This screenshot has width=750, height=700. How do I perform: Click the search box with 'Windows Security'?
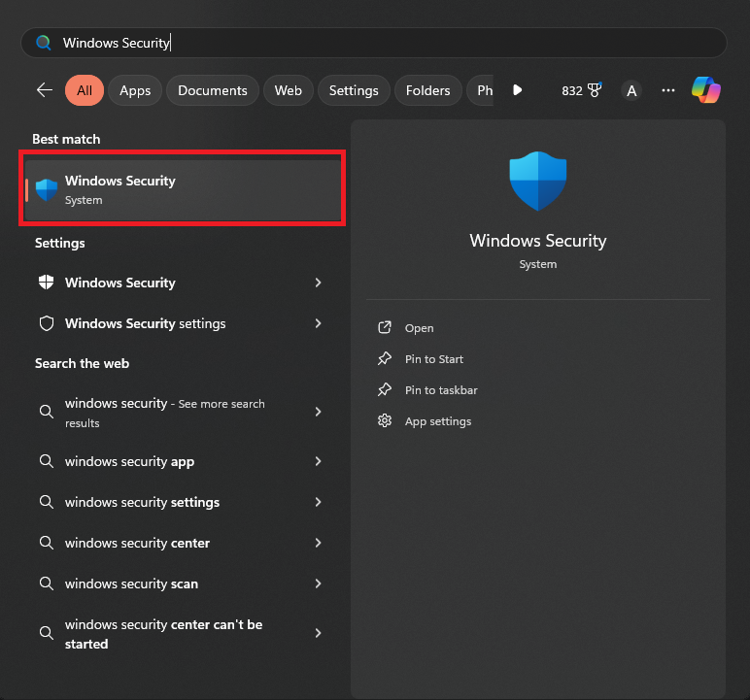(x=373, y=43)
